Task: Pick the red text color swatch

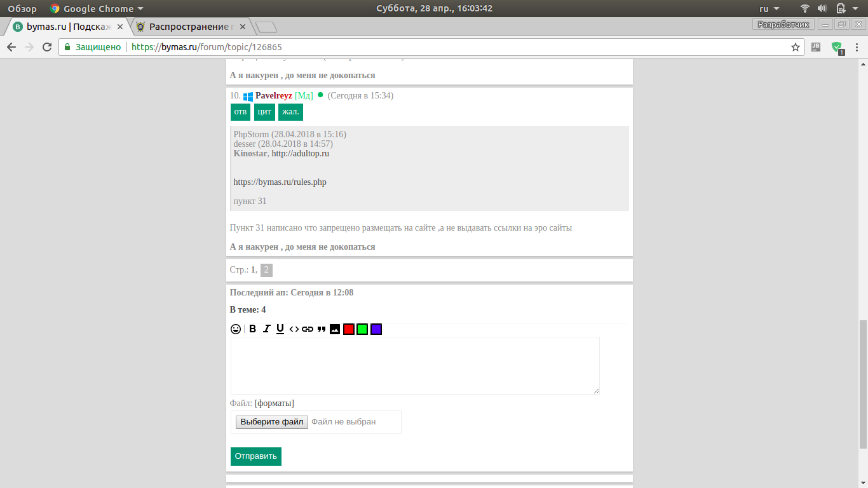Action: pos(349,329)
